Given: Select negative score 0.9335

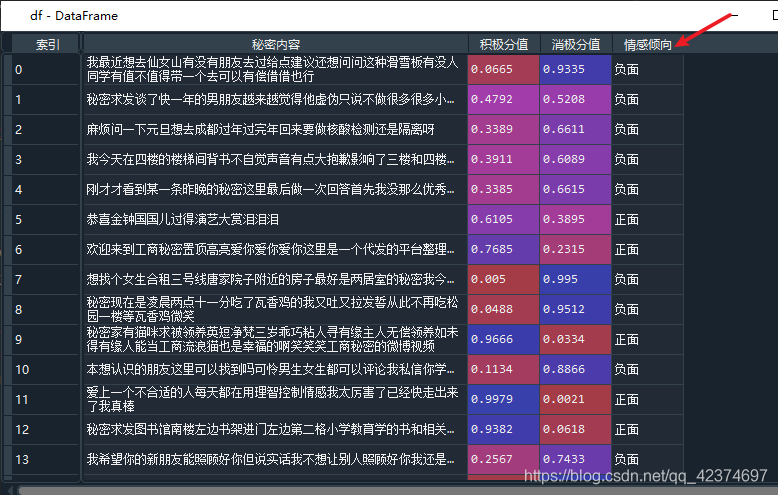Looking at the screenshot, I should pyautogui.click(x=576, y=69).
